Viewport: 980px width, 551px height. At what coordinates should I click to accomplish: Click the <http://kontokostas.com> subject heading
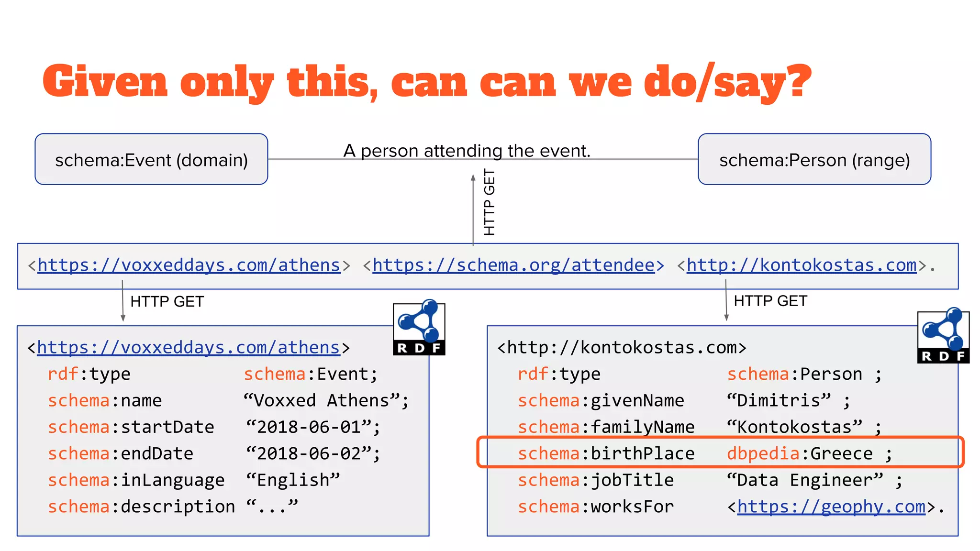pyautogui.click(x=622, y=347)
